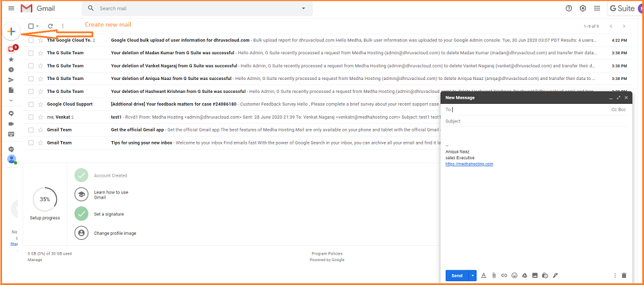Select the Google Cloud Support email checkbox
This screenshot has height=285, width=644.
31,104
